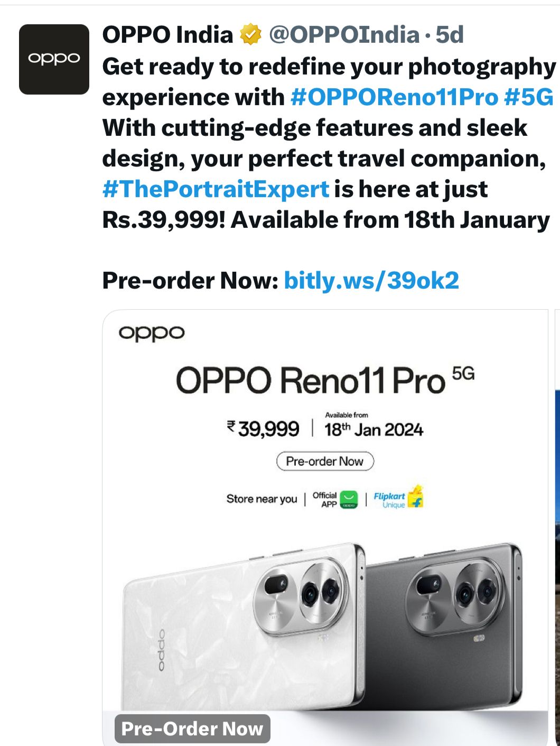Open the OPPO profile picture avatar
The width and height of the screenshot is (560, 746).
54,59
